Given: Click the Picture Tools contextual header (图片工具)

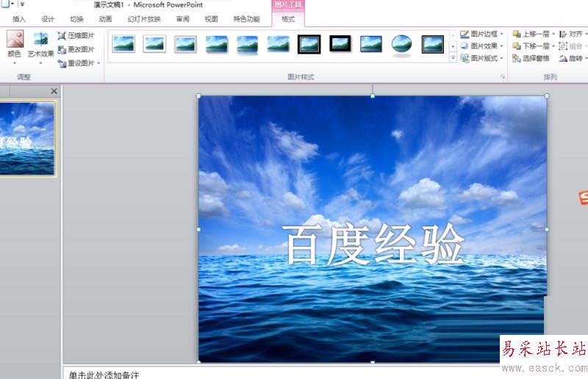Looking at the screenshot, I should (288, 4).
